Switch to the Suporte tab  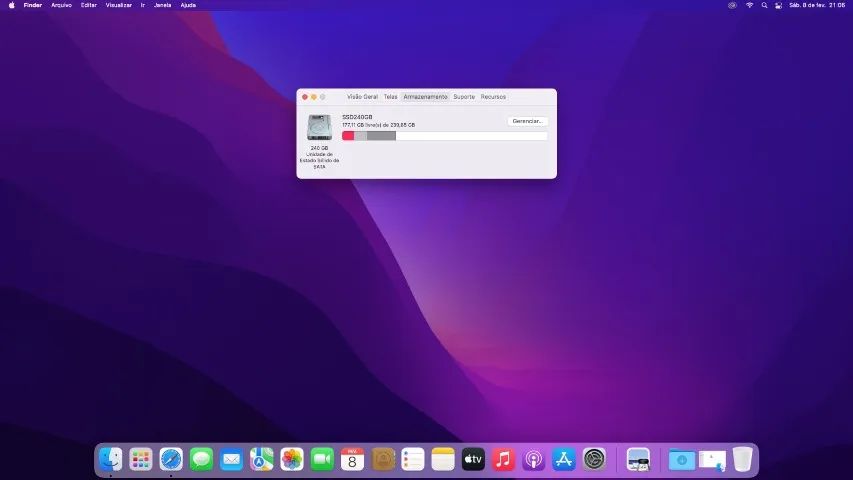(464, 97)
